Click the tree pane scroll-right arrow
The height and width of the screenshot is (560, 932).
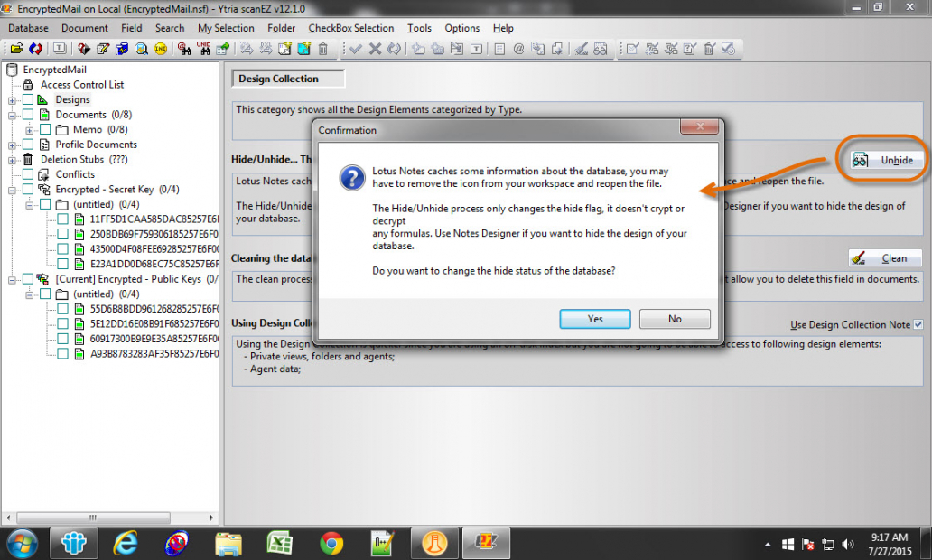coord(211,518)
